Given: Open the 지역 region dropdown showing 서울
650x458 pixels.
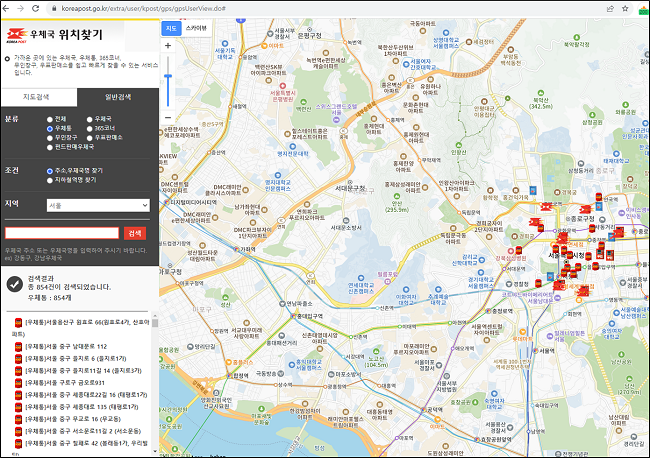Looking at the screenshot, I should tap(98, 205).
